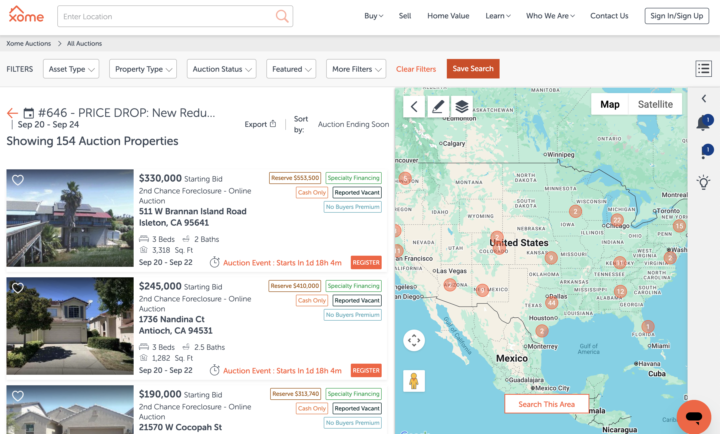Click the map pan compass control
Viewport: 720px width, 434px height.
414,340
